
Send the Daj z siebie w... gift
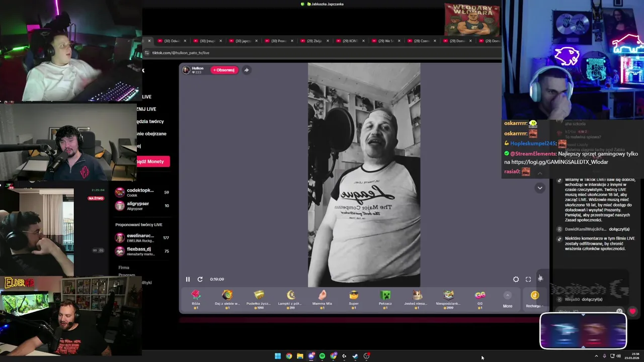227,299
